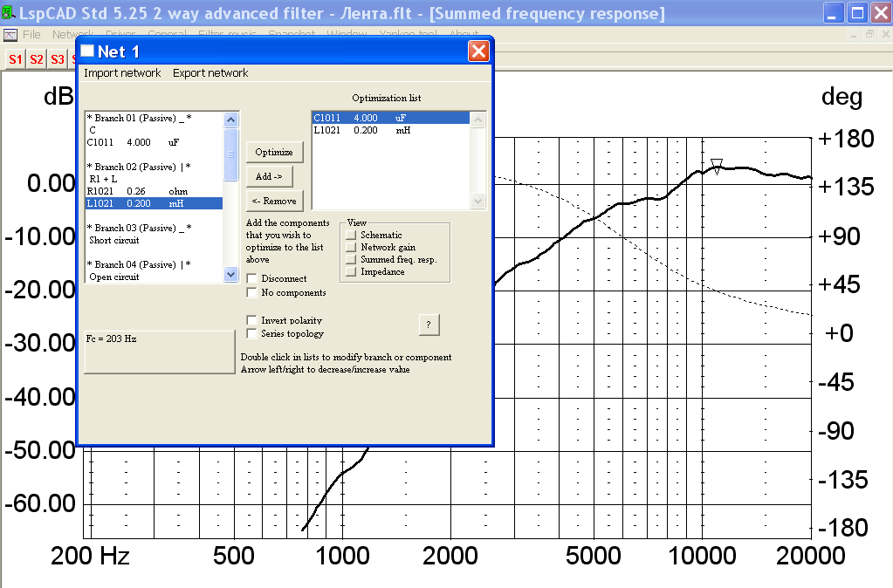Select the Branch 02 (Passive) header row
The height and width of the screenshot is (588, 893).
154,167
